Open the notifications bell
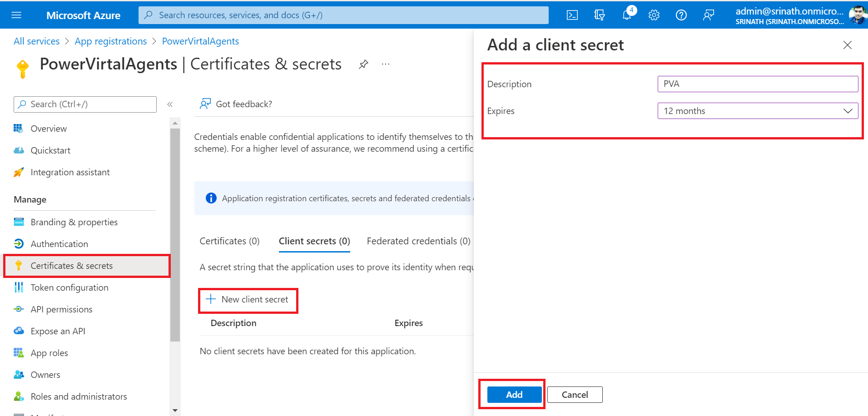This screenshot has width=868, height=416. point(627,15)
